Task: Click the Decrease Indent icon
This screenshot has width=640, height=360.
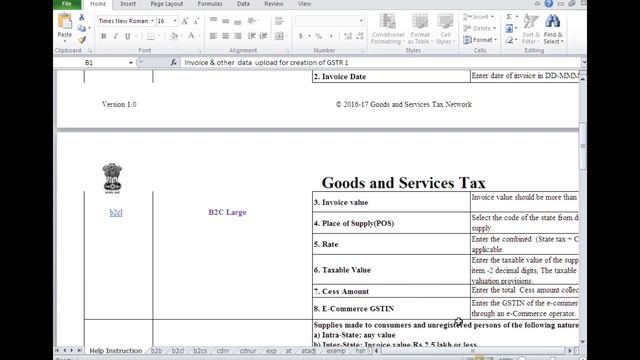Action: [x=251, y=36]
